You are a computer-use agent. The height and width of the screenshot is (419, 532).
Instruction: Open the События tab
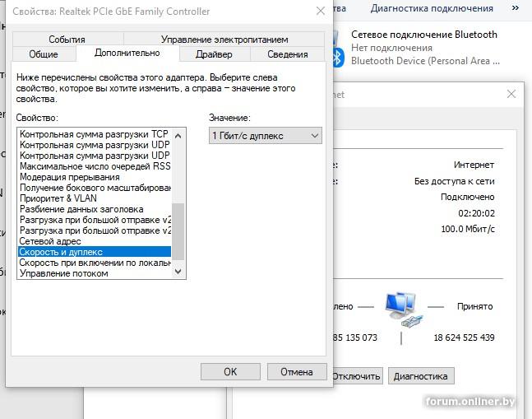click(68, 39)
